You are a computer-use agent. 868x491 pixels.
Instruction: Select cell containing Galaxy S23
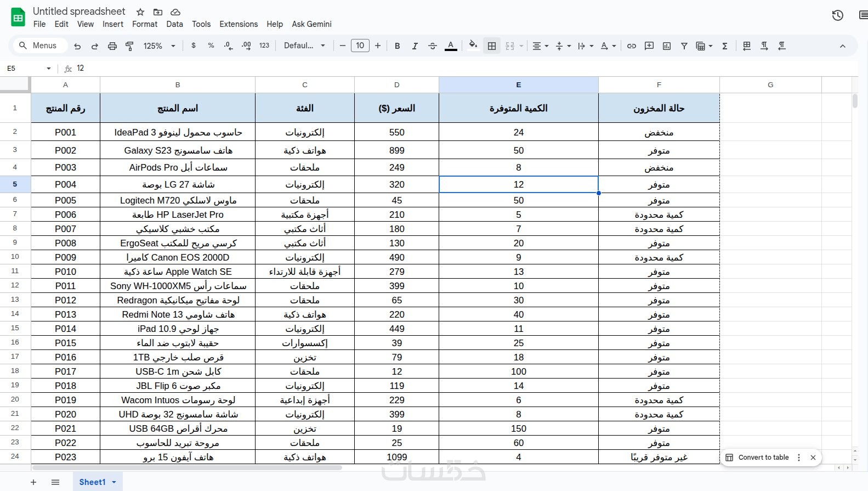[x=178, y=150]
